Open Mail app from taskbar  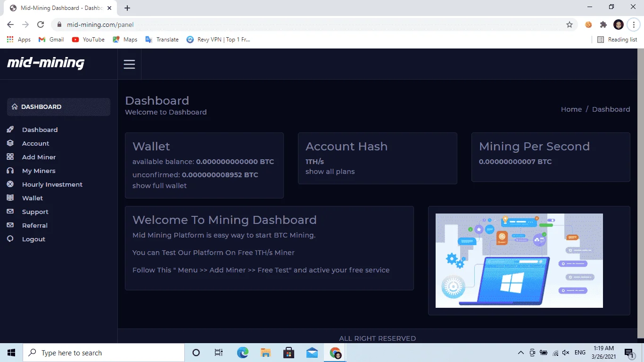[312, 353]
